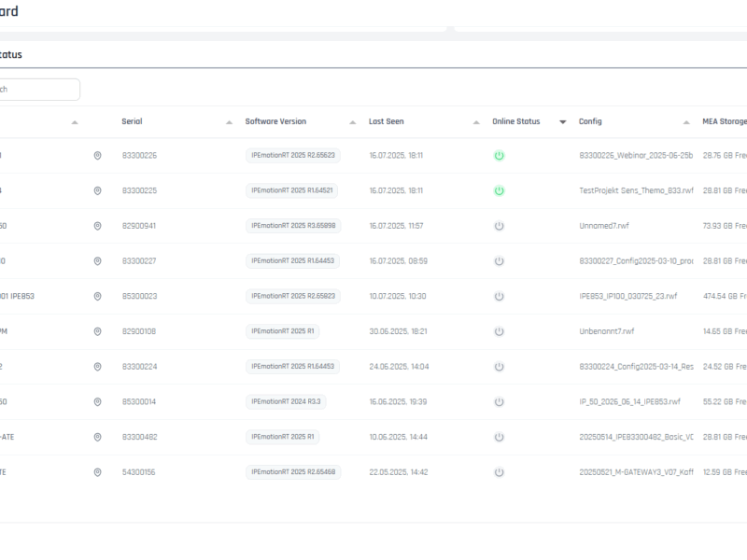The image size is (747, 560).
Task: Select IPEmotionRT 2025 R3.65898 version badge
Action: pos(293,226)
